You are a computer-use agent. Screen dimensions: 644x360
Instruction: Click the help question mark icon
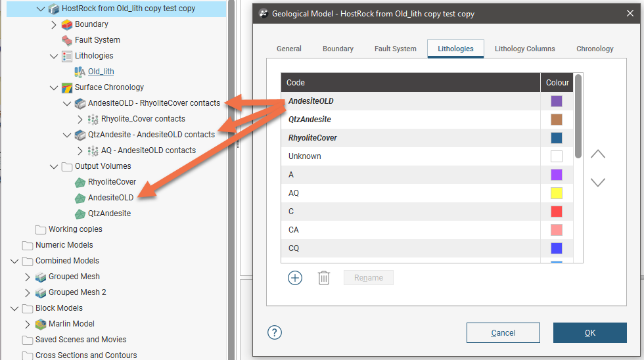[275, 332]
